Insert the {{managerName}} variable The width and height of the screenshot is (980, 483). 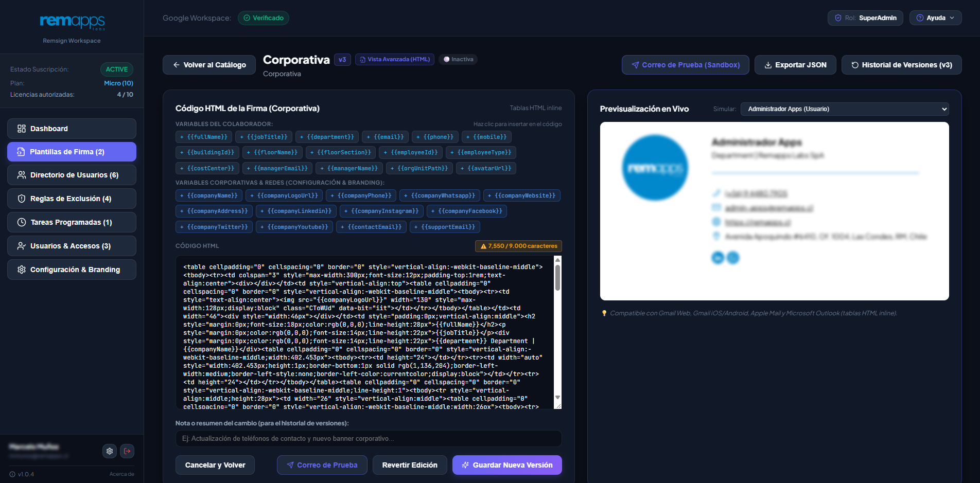pos(349,169)
